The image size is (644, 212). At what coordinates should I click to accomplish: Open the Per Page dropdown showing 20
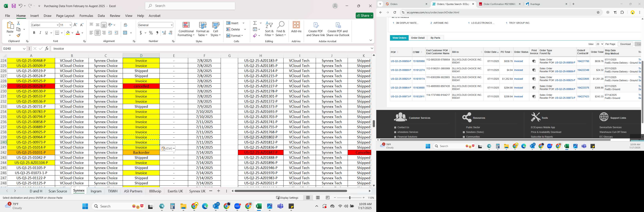(600, 44)
